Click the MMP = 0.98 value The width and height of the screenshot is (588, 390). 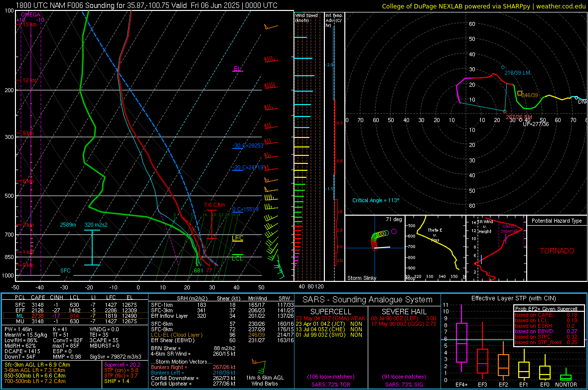[x=67, y=357]
